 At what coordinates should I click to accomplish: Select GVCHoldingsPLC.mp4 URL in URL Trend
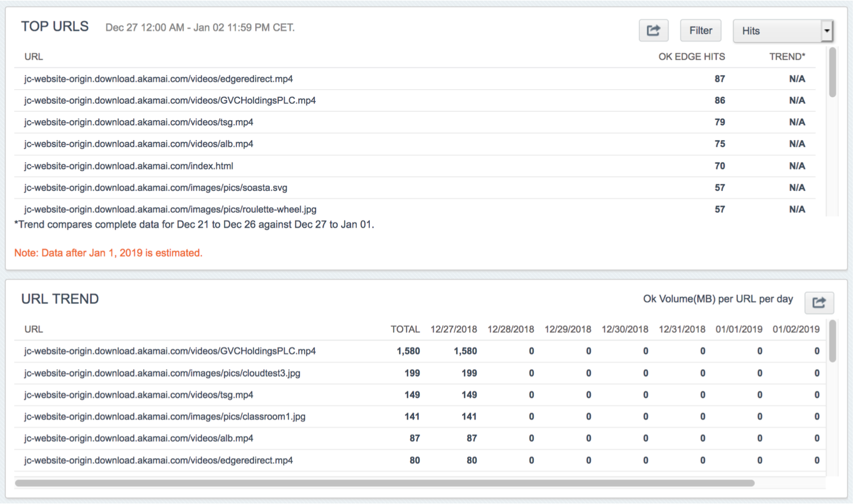pos(170,351)
